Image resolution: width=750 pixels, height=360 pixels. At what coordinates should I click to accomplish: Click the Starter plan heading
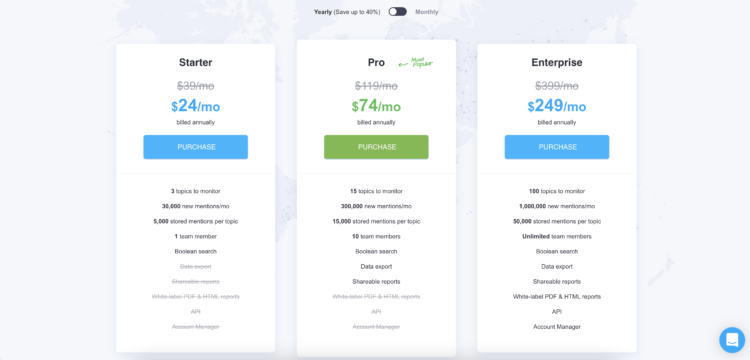point(196,63)
